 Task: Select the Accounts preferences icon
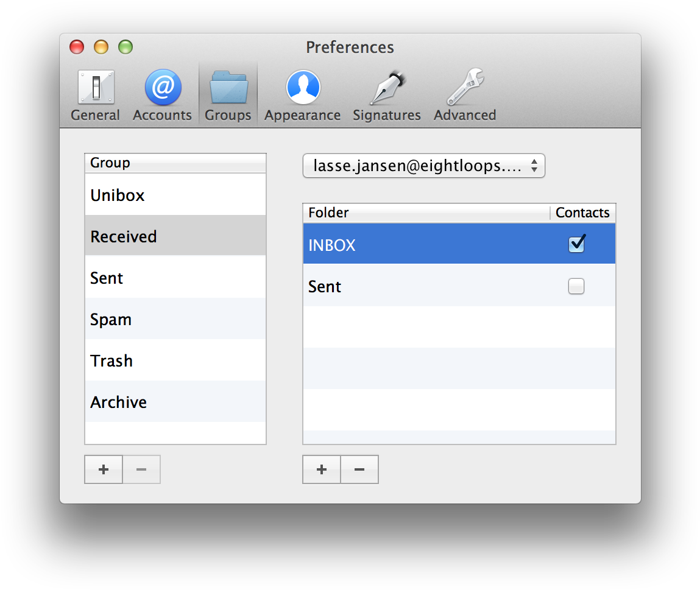(x=162, y=88)
